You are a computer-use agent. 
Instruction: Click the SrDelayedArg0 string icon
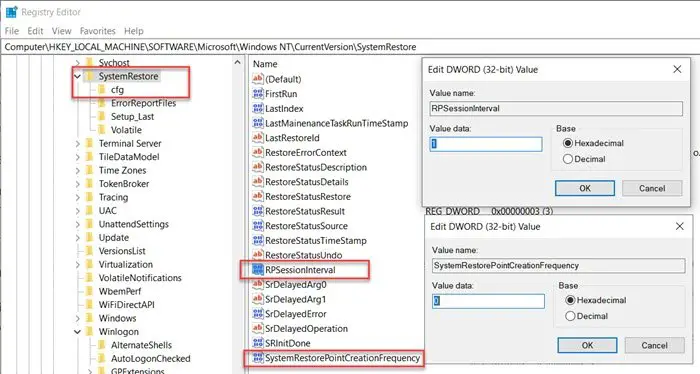258,284
